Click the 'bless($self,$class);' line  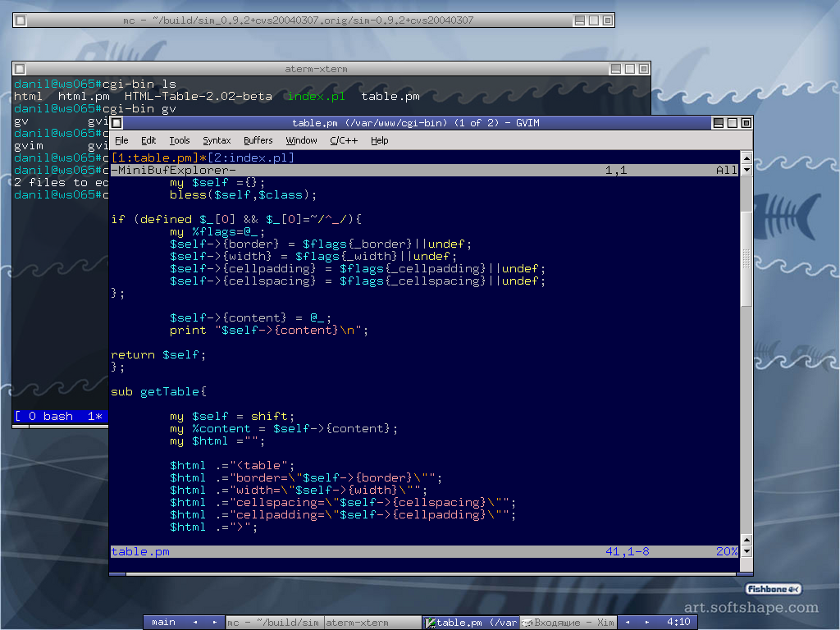[243, 195]
